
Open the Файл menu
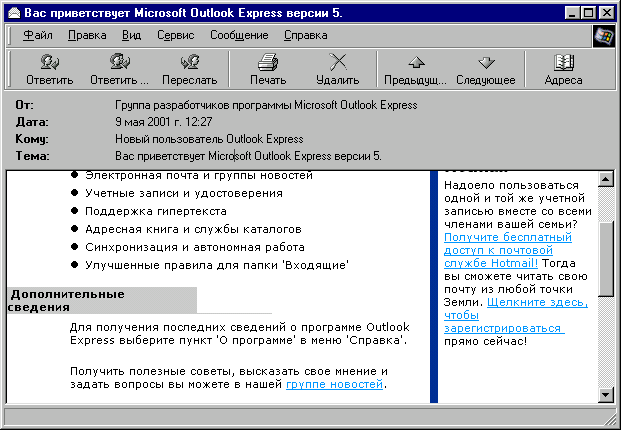pyautogui.click(x=38, y=35)
